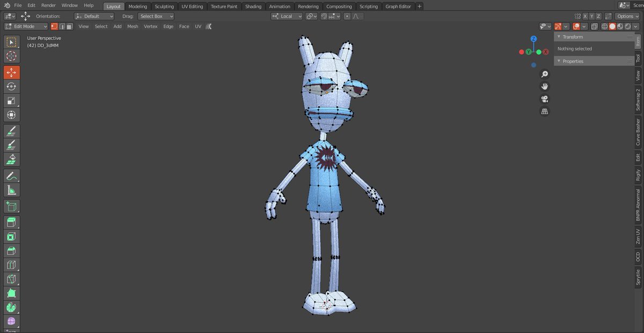
Task: Switch to the UV Editing workspace tab
Action: [x=192, y=6]
